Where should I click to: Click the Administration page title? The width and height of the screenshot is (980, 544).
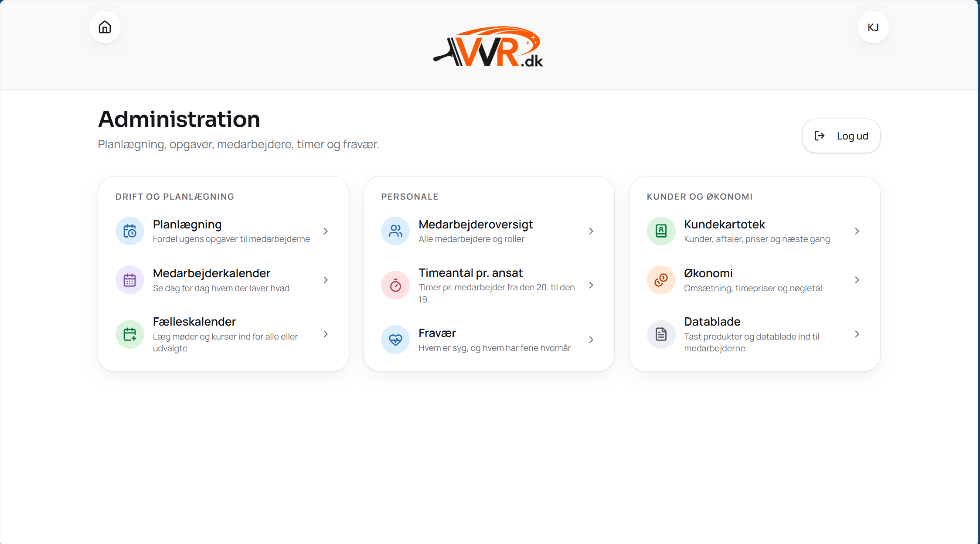(x=179, y=119)
